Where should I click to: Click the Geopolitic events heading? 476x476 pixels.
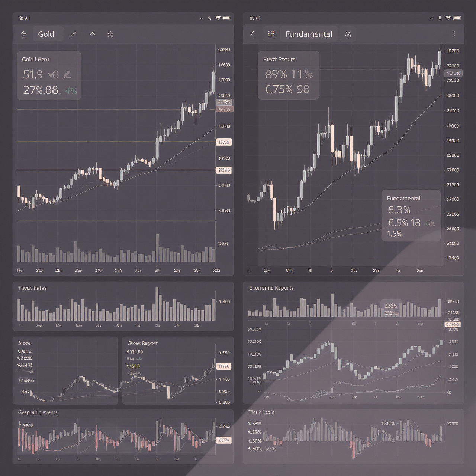pyautogui.click(x=38, y=412)
